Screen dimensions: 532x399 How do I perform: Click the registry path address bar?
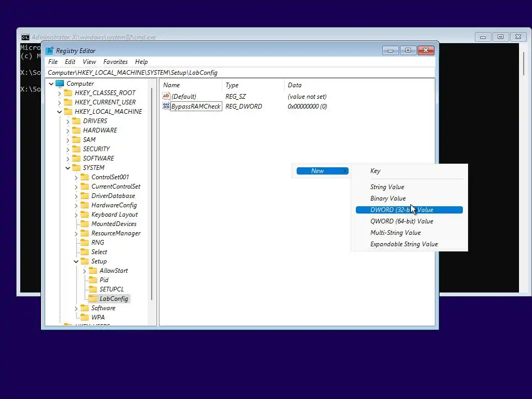(x=240, y=73)
